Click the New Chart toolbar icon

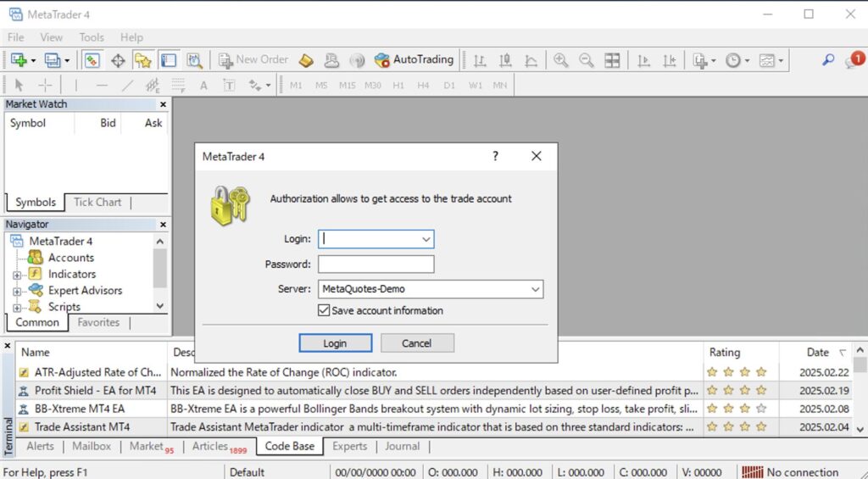pyautogui.click(x=19, y=60)
